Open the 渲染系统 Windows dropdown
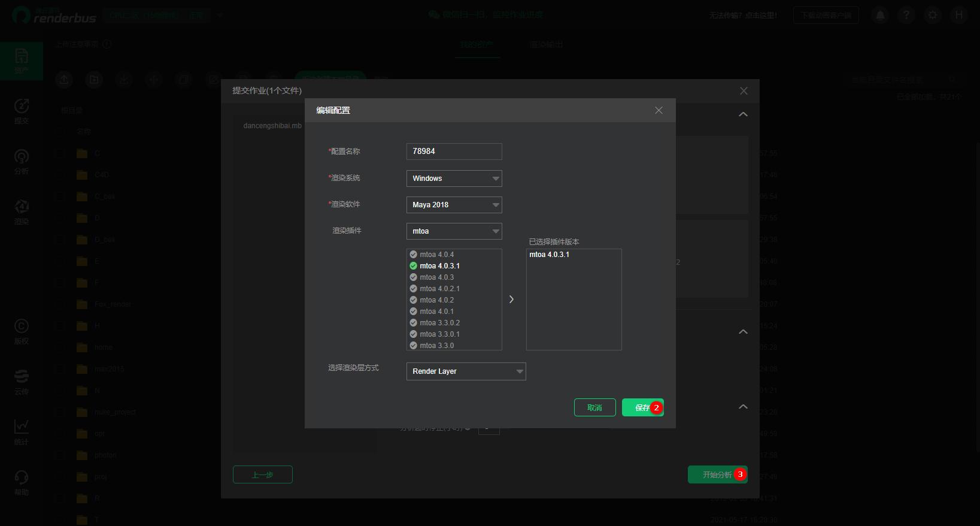This screenshot has height=526, width=980. point(454,179)
